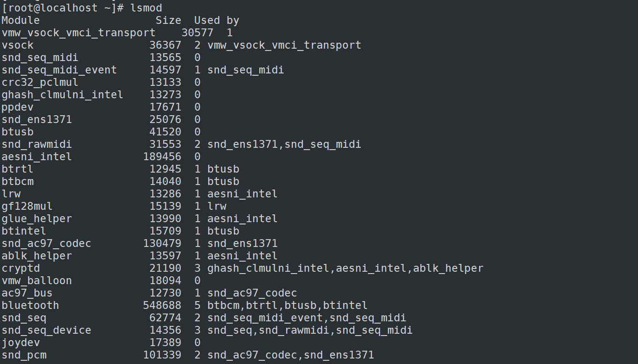638x364 pixels.
Task: Click the joydev module name
Action: pyautogui.click(x=21, y=342)
